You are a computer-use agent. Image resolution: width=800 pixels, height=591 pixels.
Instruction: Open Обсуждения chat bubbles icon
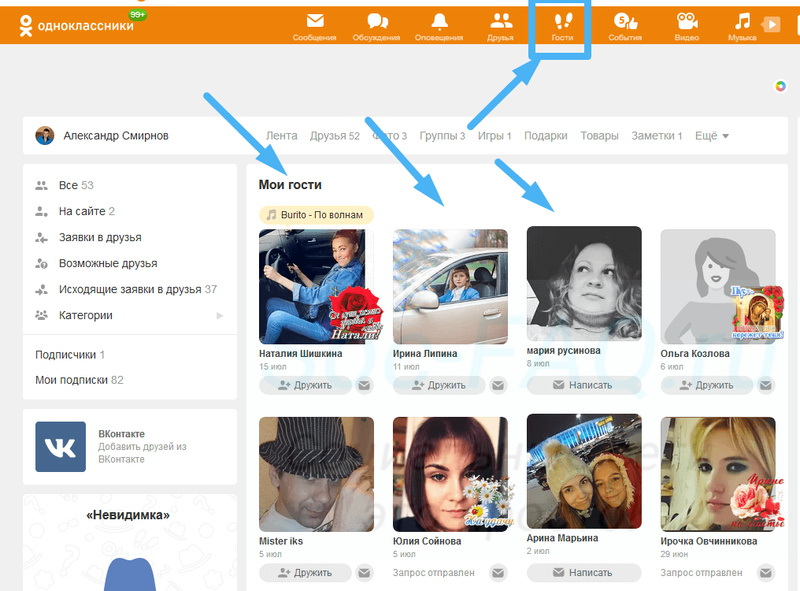click(x=378, y=21)
